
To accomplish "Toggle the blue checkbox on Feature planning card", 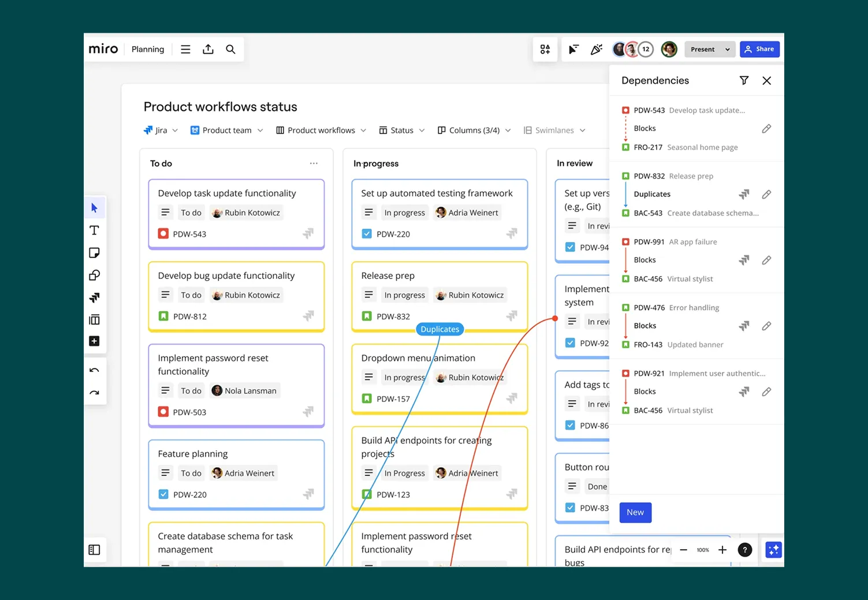I will pyautogui.click(x=163, y=494).
